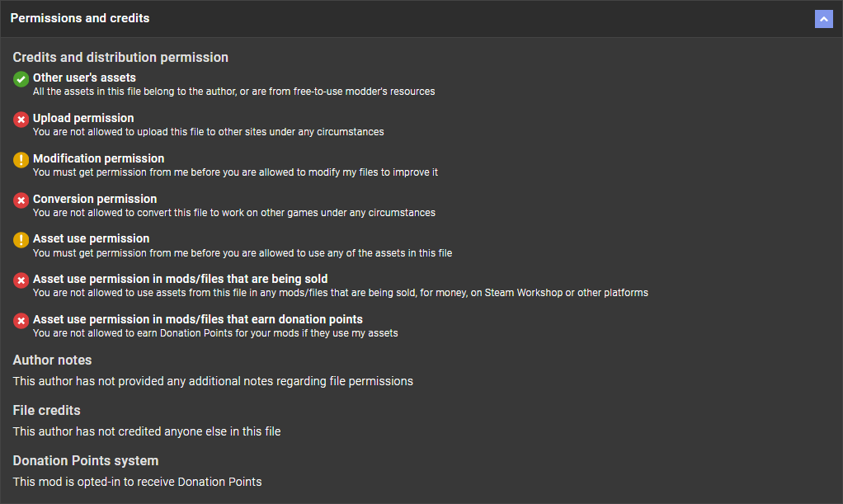
Task: Click the File credits heading
Action: [x=46, y=411]
